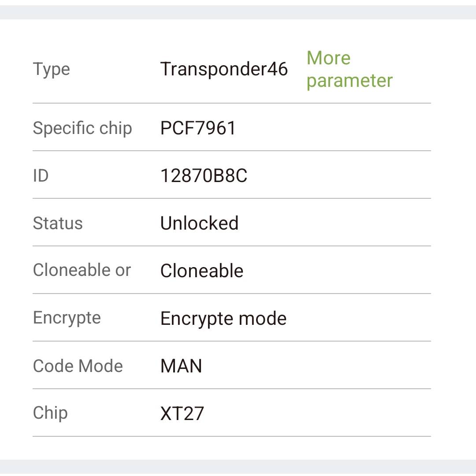Select the XT27 chip value

pos(182,413)
